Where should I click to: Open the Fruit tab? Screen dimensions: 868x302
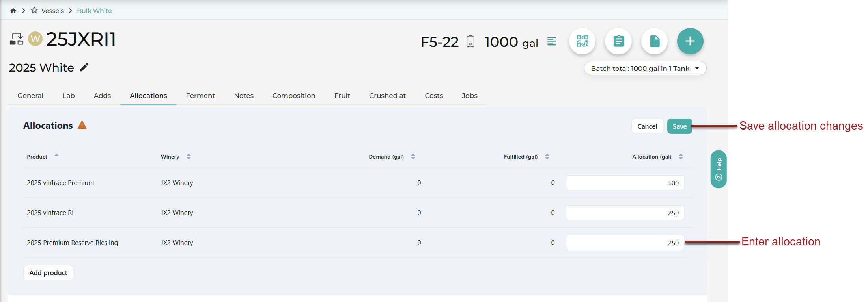pos(342,96)
